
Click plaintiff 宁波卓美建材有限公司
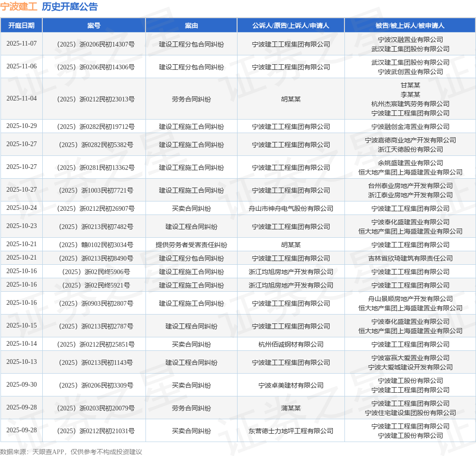click(291, 386)
